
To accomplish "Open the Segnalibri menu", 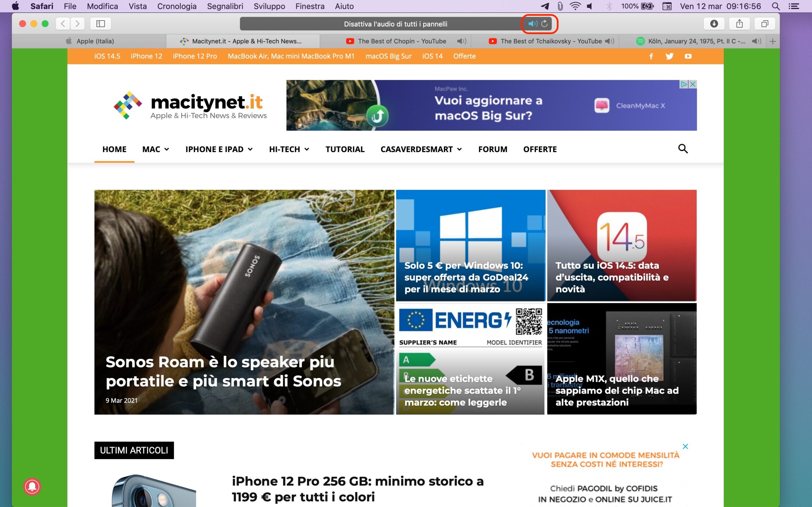I will pyautogui.click(x=225, y=6).
